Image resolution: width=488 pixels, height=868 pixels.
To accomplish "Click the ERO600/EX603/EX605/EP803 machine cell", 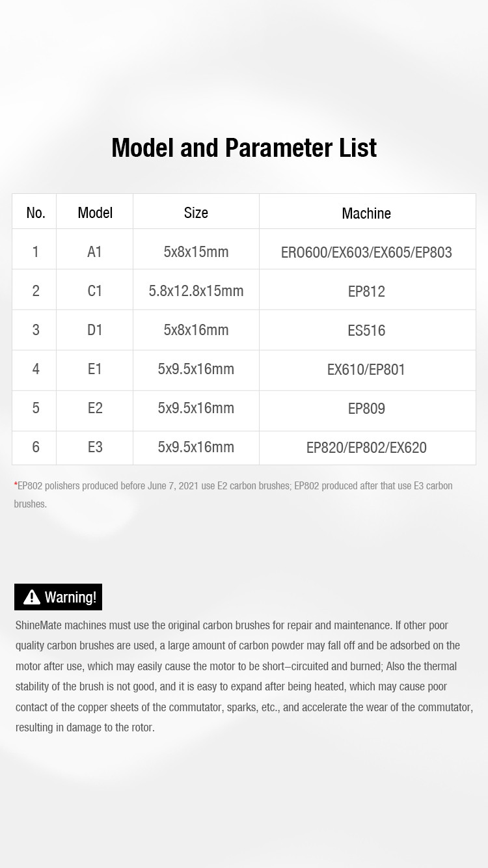I will (367, 252).
